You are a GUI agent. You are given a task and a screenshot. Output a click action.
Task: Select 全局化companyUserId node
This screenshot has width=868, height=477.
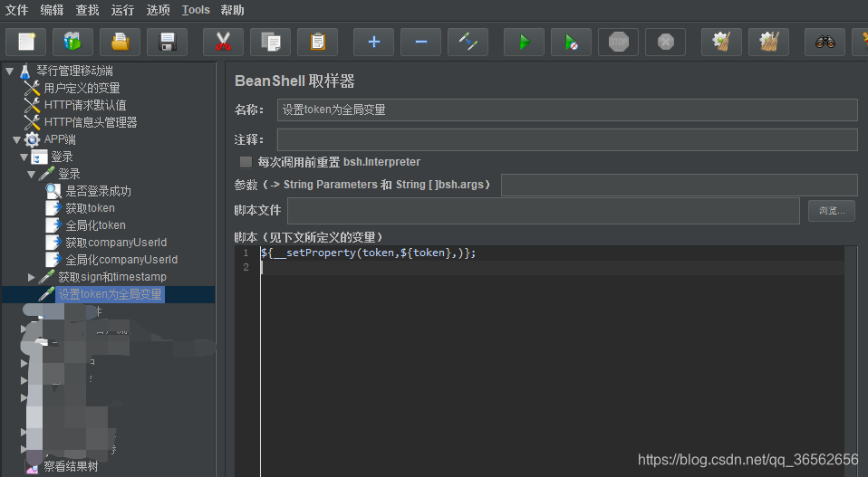click(121, 260)
